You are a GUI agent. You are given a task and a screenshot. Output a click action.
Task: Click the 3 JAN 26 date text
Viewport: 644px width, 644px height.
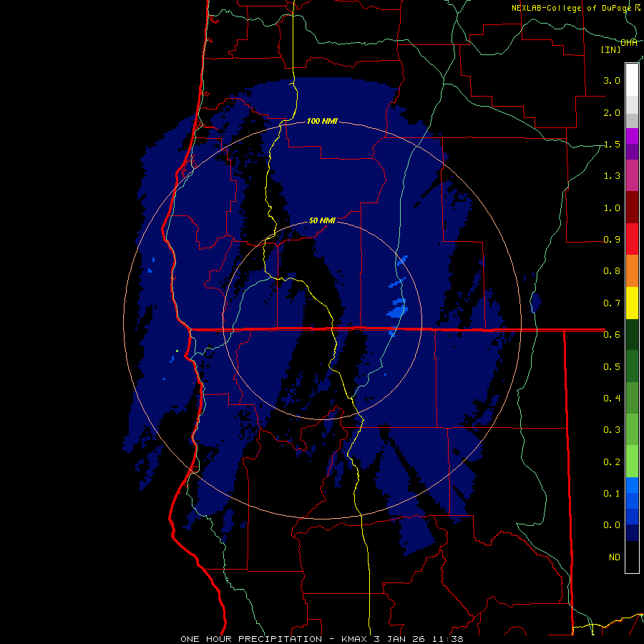(x=401, y=639)
